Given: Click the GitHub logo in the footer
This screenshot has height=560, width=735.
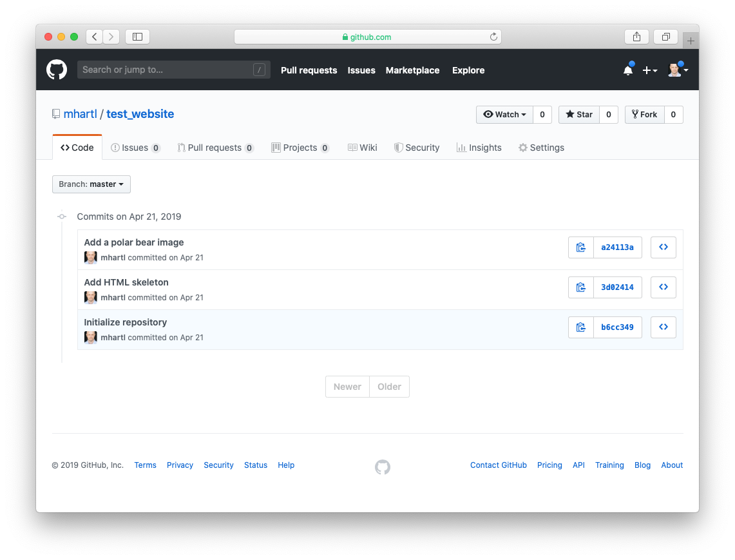Looking at the screenshot, I should click(x=382, y=466).
